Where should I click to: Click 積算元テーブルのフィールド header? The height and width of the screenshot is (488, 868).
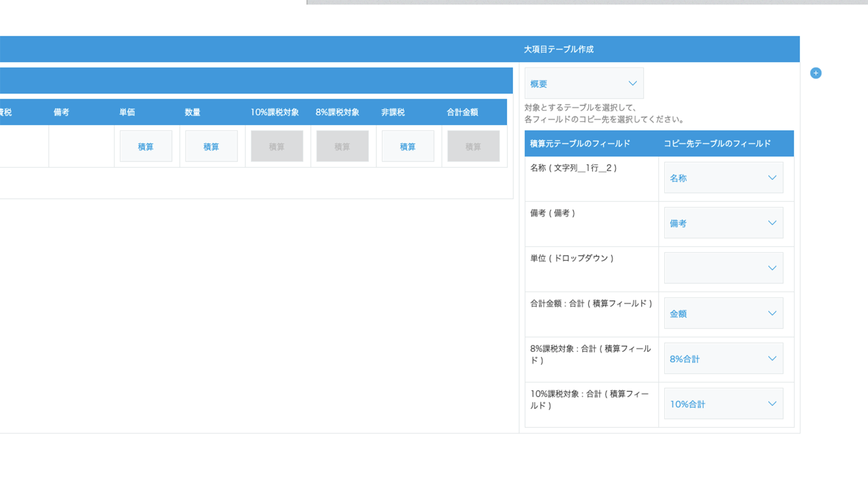(580, 144)
